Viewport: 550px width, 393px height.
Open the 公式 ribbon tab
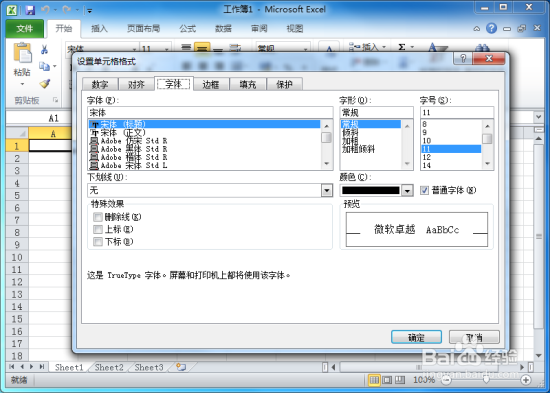click(x=188, y=28)
